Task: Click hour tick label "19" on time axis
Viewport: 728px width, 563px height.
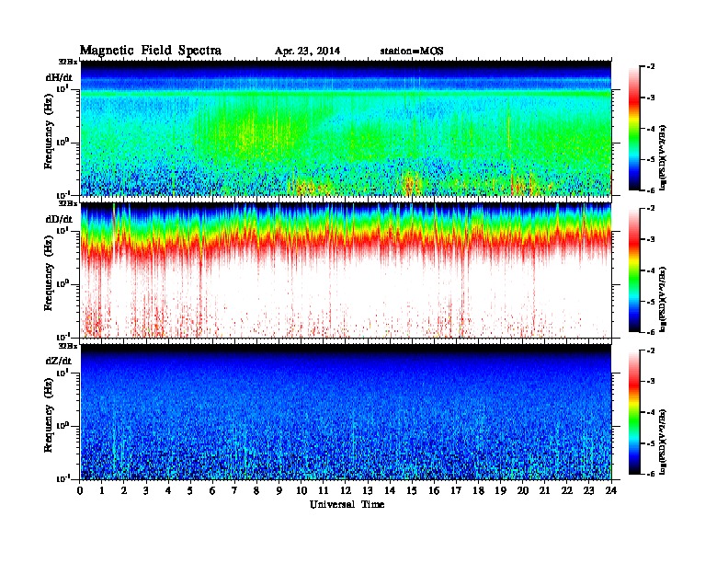Action: 500,491
